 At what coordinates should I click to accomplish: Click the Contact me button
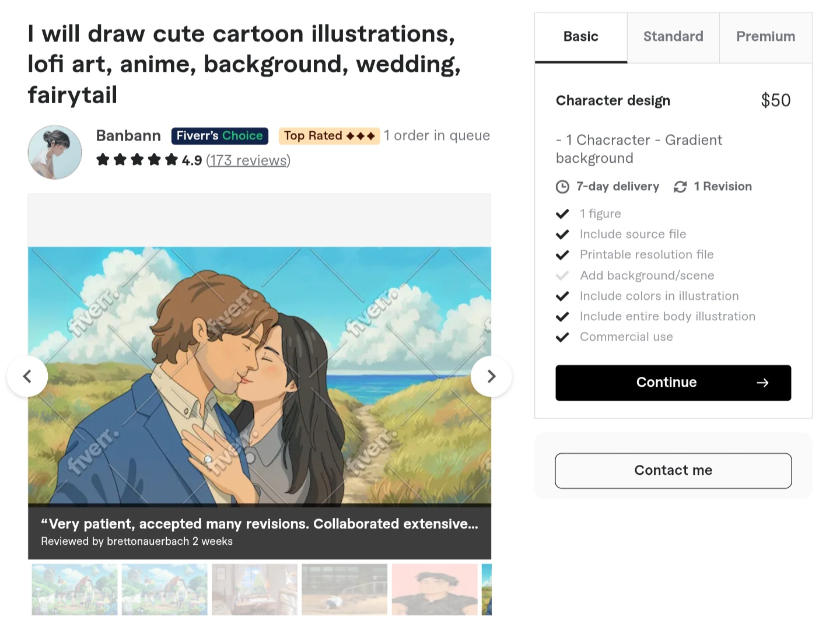pos(673,470)
